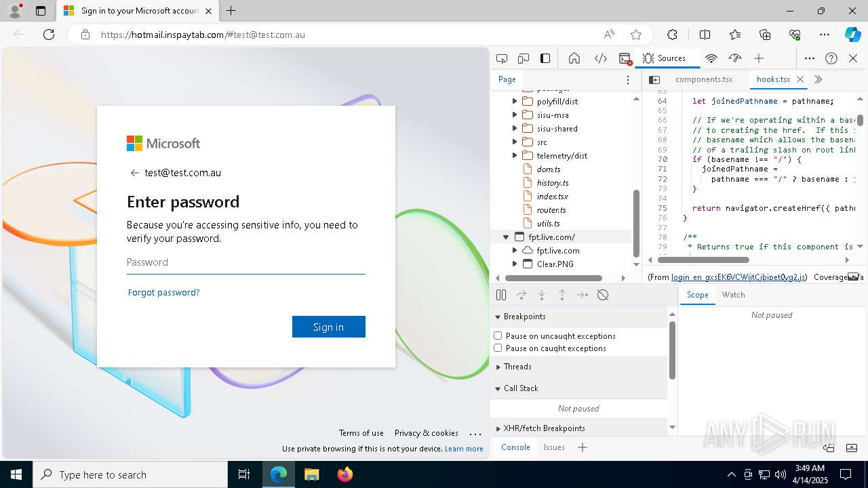Close the DevTools panel
This screenshot has width=868, height=488.
[853, 58]
